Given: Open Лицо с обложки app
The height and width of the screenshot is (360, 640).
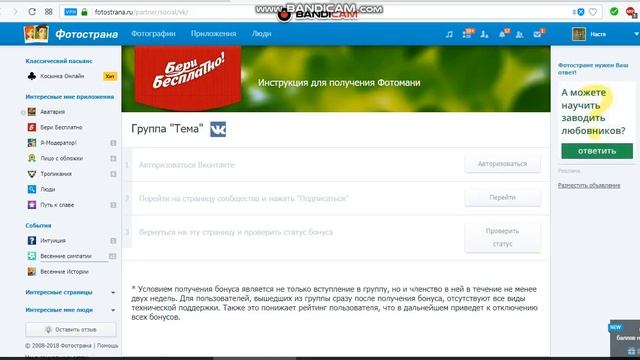Looking at the screenshot, I should point(62,158).
